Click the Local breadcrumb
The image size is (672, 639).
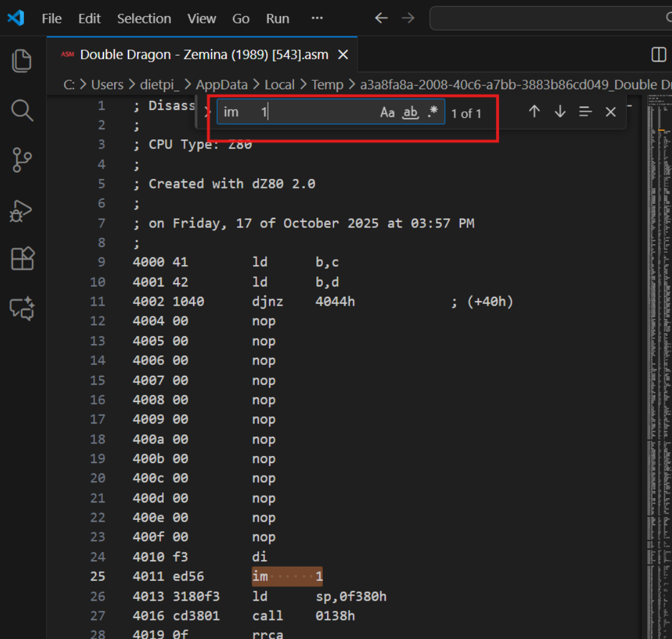coord(279,84)
